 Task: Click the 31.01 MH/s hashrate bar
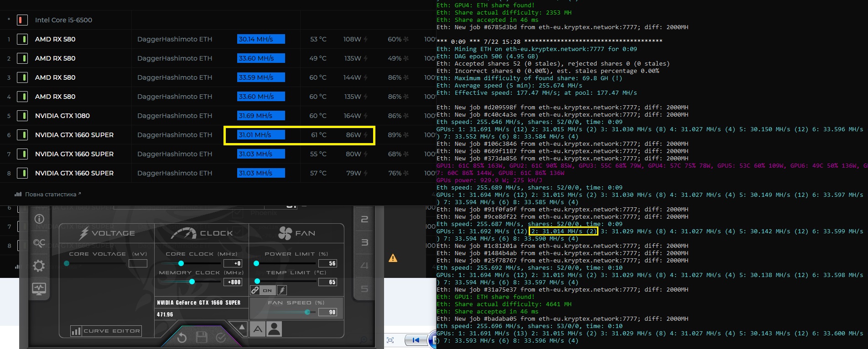pyautogui.click(x=261, y=135)
